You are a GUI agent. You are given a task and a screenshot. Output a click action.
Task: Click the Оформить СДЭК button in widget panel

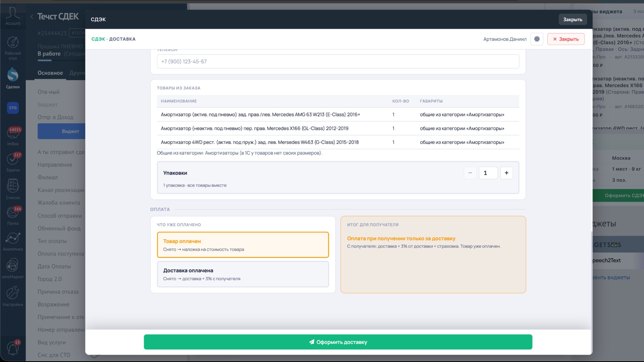coord(618,195)
